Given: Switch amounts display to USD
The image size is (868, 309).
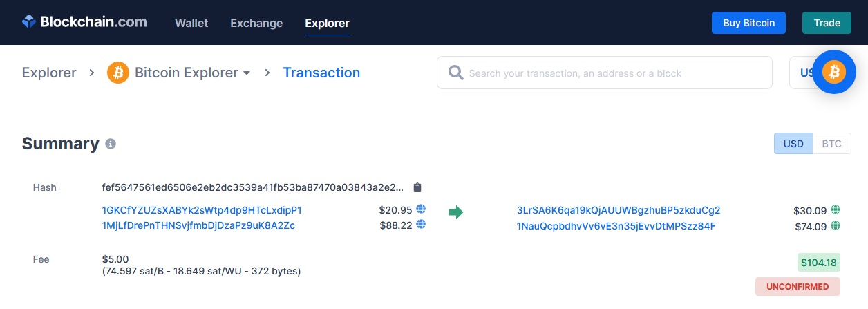Looking at the screenshot, I should 793,144.
